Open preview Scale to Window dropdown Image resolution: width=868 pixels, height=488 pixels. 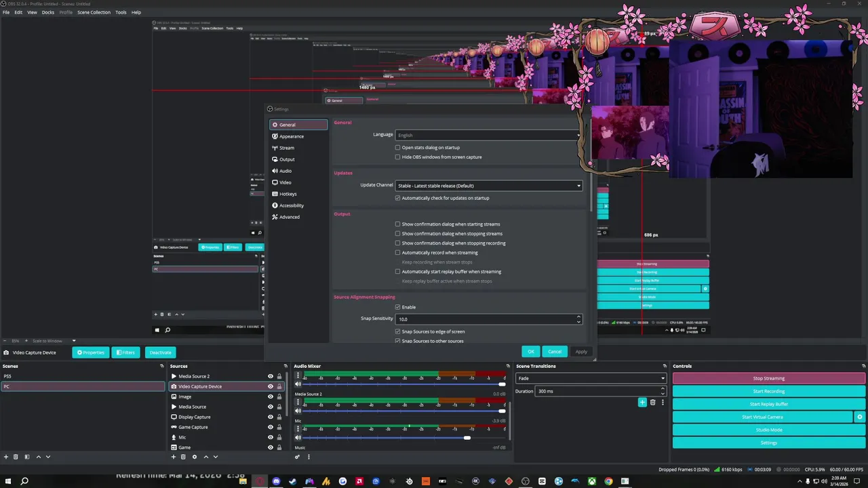(x=54, y=341)
